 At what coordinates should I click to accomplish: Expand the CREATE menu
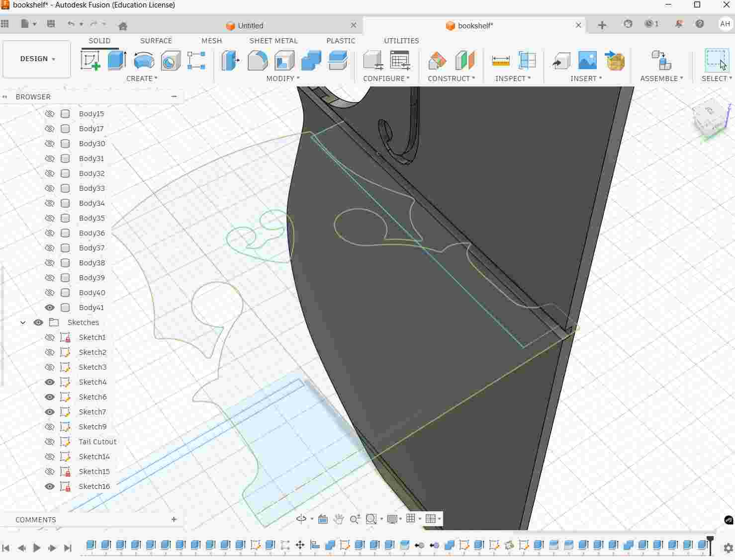coord(142,79)
